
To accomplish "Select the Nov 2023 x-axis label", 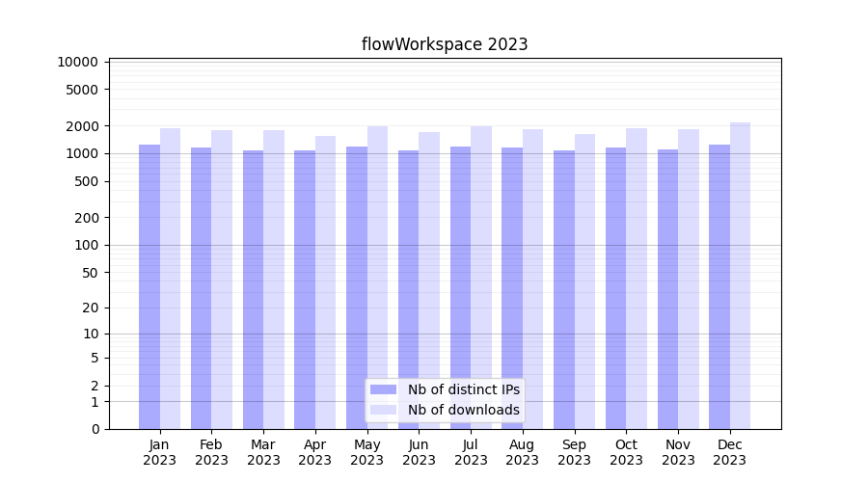I will 678,452.
